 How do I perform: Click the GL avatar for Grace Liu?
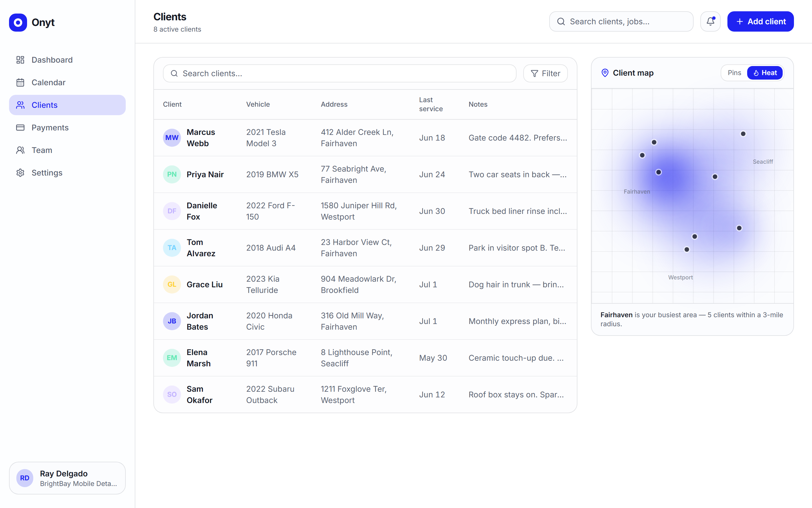tap(172, 284)
